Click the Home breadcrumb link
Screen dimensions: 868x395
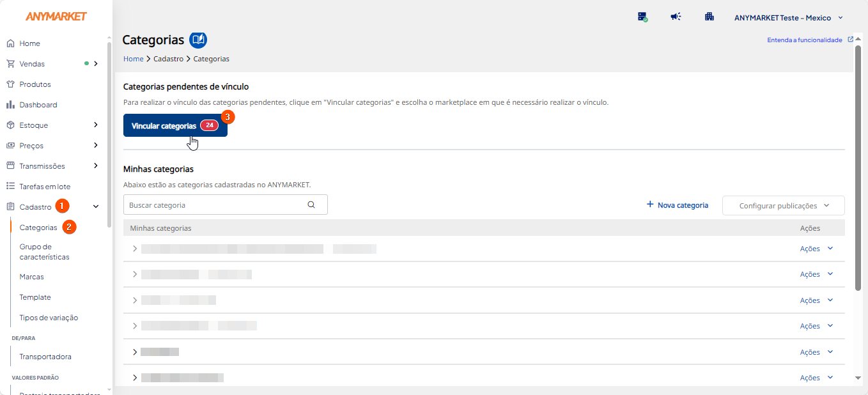point(134,59)
